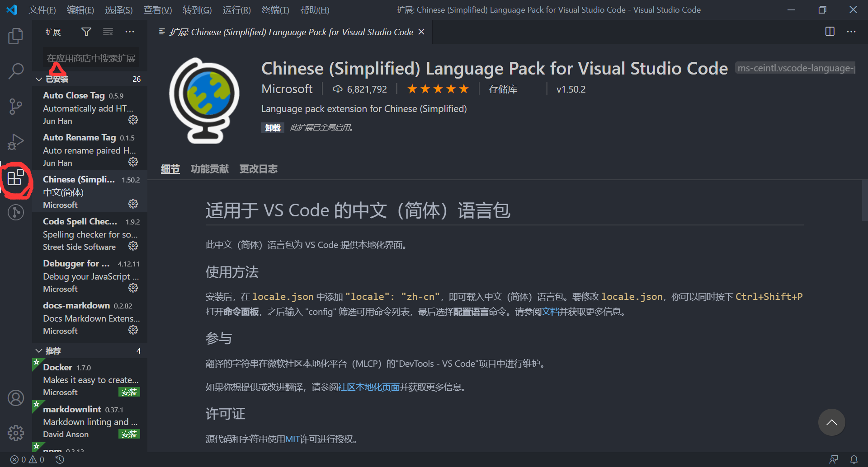Open the 运行(R) menu

[236, 10]
